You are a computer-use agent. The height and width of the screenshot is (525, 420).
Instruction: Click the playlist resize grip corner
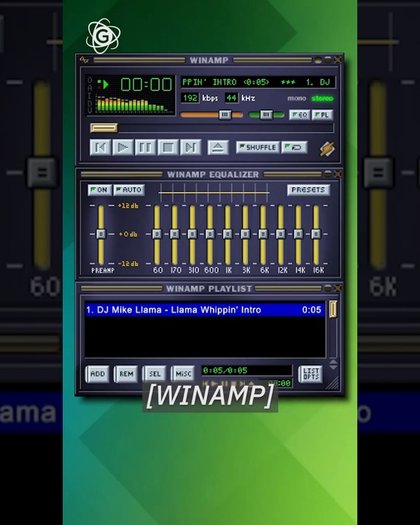point(333,384)
